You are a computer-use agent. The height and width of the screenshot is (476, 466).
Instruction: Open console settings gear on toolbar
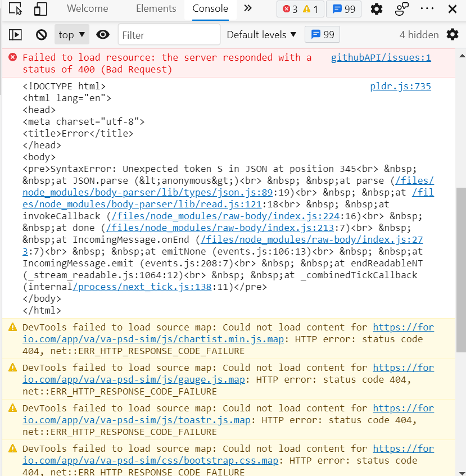(453, 34)
